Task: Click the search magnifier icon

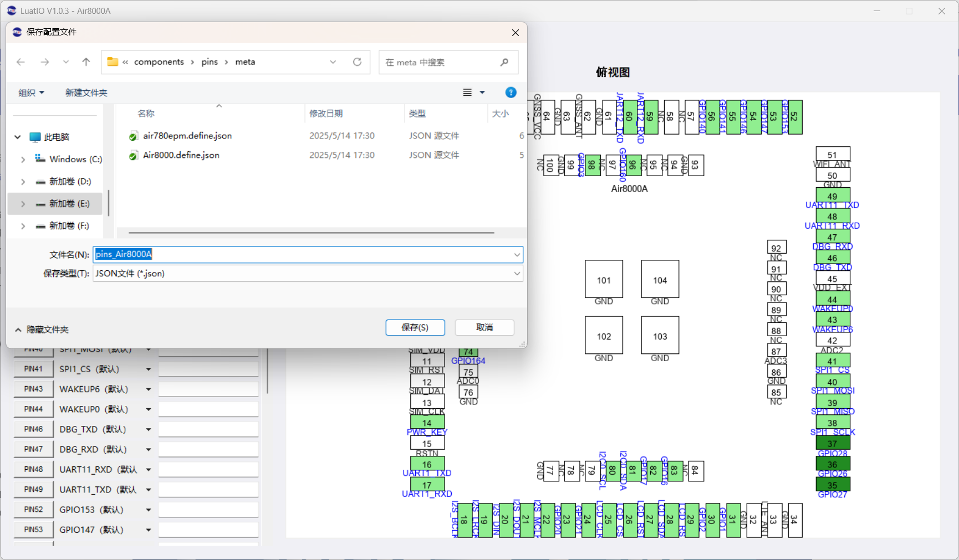Action: [x=504, y=62]
